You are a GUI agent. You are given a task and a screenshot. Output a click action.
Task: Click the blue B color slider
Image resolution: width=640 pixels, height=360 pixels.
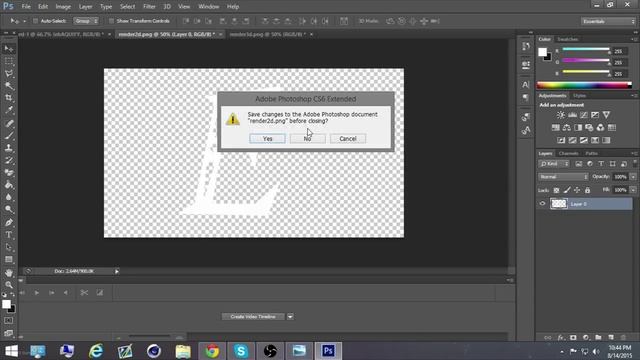(586, 73)
